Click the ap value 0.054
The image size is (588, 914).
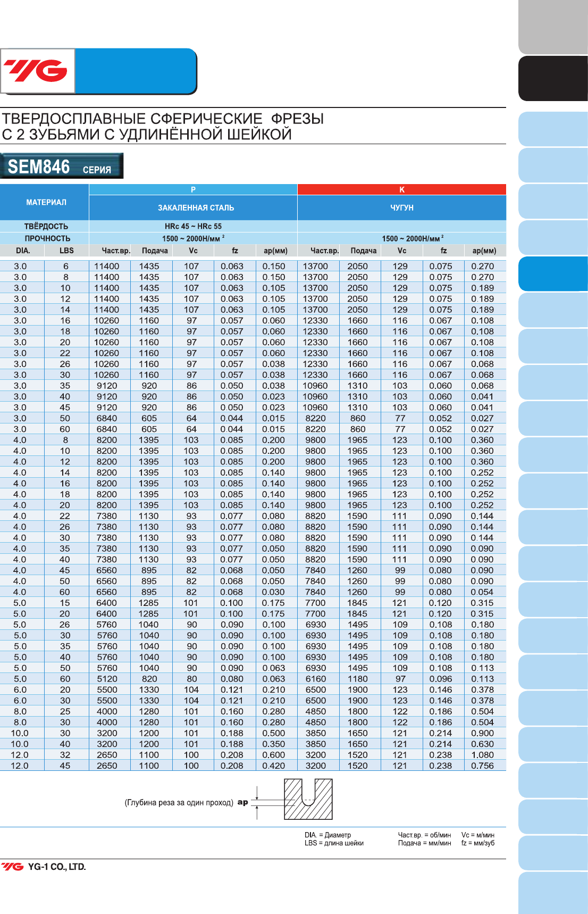[x=482, y=592]
